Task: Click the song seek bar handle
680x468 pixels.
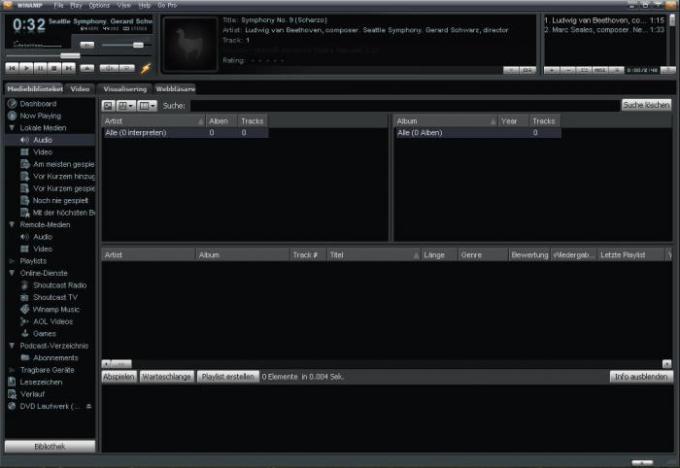Action: click(x=70, y=55)
